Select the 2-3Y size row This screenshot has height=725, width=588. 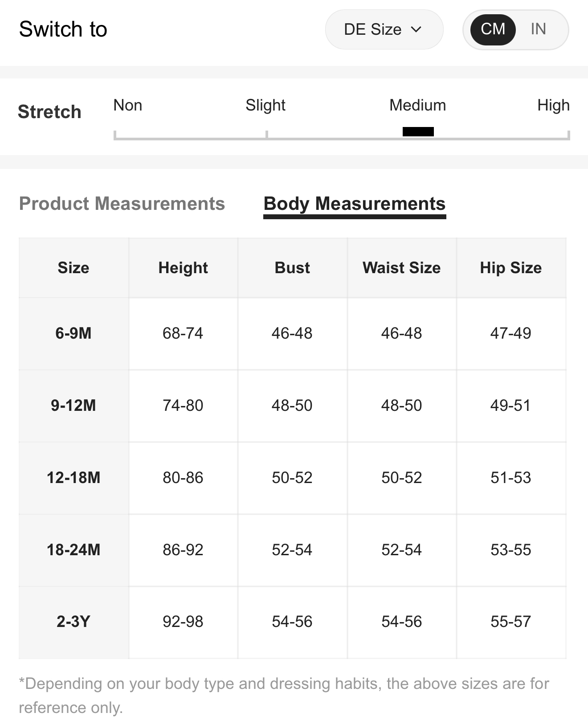(292, 622)
